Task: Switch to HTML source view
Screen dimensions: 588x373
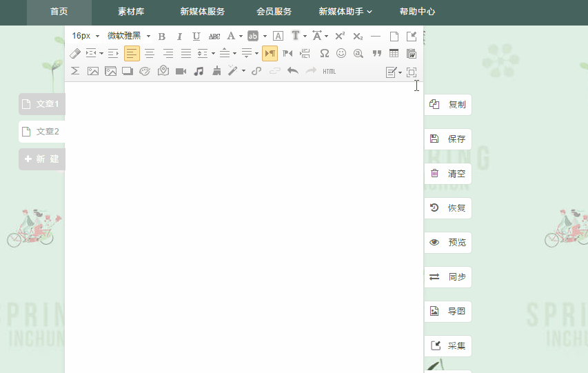Action: [330, 71]
